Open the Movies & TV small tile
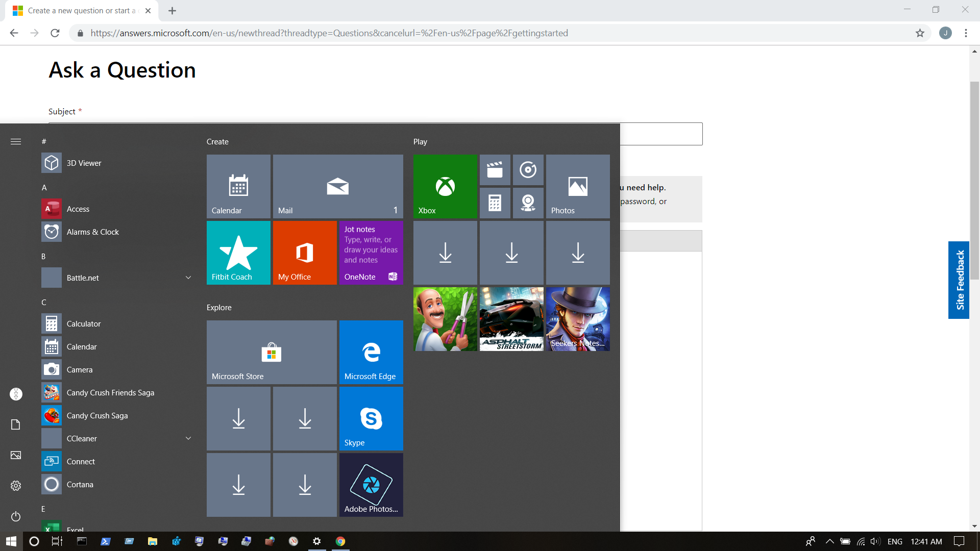The width and height of the screenshot is (980, 551). coord(495,170)
